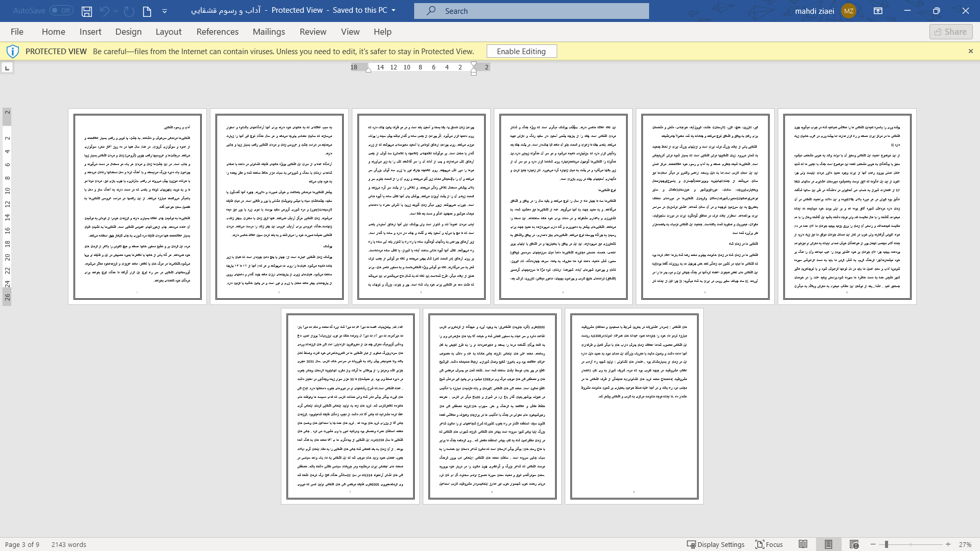This screenshot has height=551, width=980.
Task: Select the last page with short text
Action: (x=634, y=406)
